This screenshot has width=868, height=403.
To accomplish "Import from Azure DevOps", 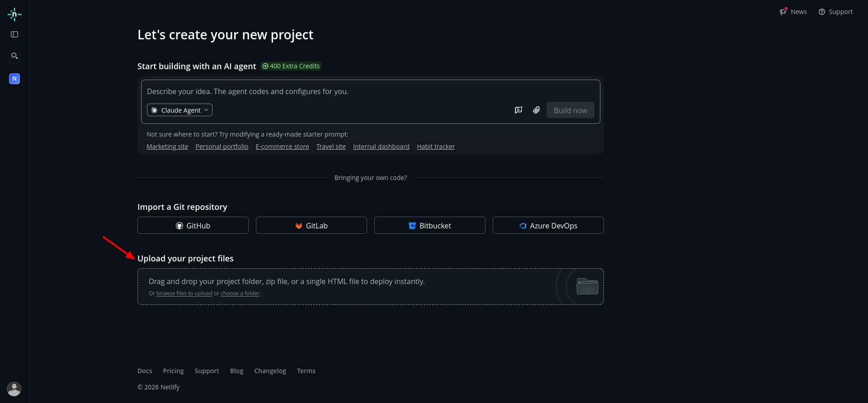I will [x=548, y=225].
